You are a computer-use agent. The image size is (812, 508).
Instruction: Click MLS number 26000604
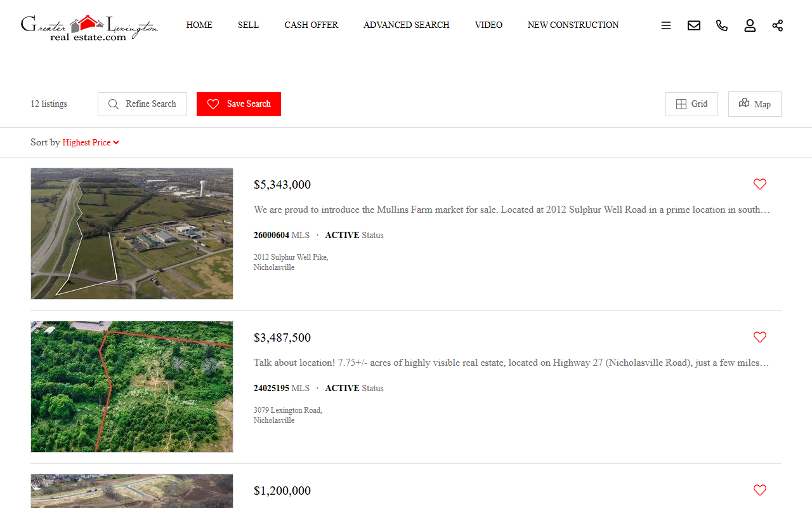click(272, 235)
